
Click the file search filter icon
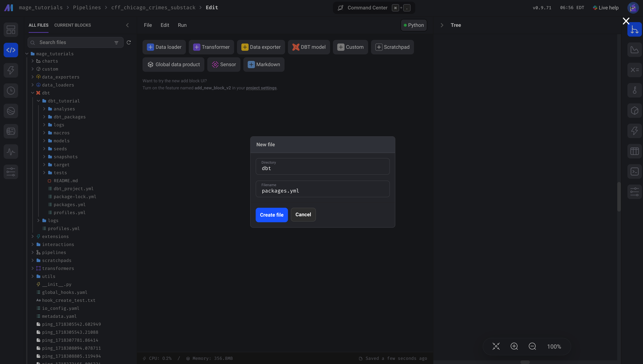tap(116, 43)
